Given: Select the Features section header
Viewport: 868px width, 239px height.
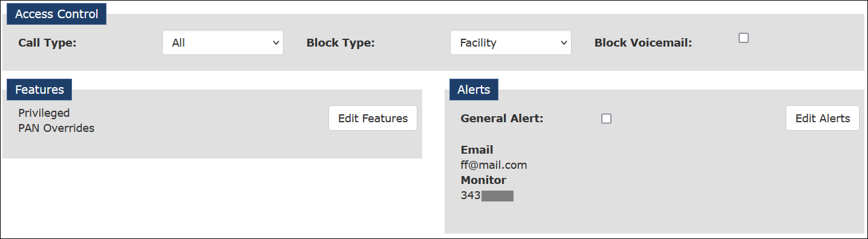Looking at the screenshot, I should 40,90.
